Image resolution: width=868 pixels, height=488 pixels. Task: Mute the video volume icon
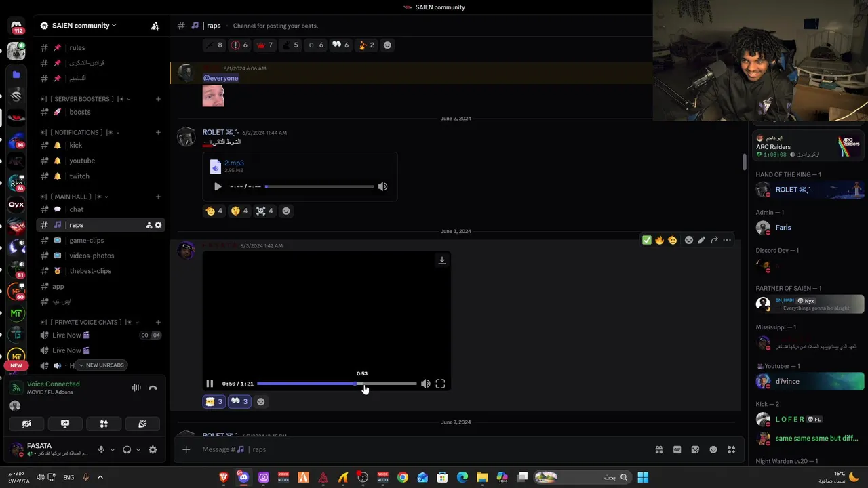[425, 384]
